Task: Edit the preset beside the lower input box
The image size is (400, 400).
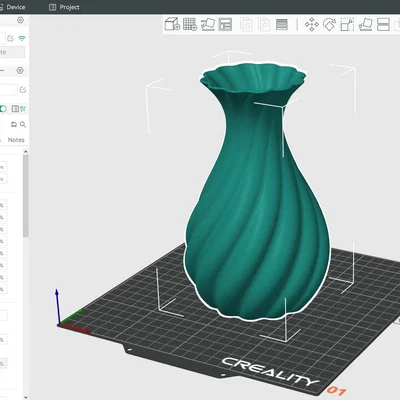Action: click(x=23, y=90)
